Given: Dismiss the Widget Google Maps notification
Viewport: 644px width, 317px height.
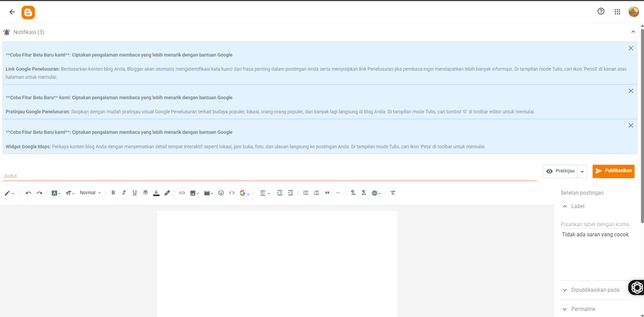Looking at the screenshot, I should coord(631,125).
